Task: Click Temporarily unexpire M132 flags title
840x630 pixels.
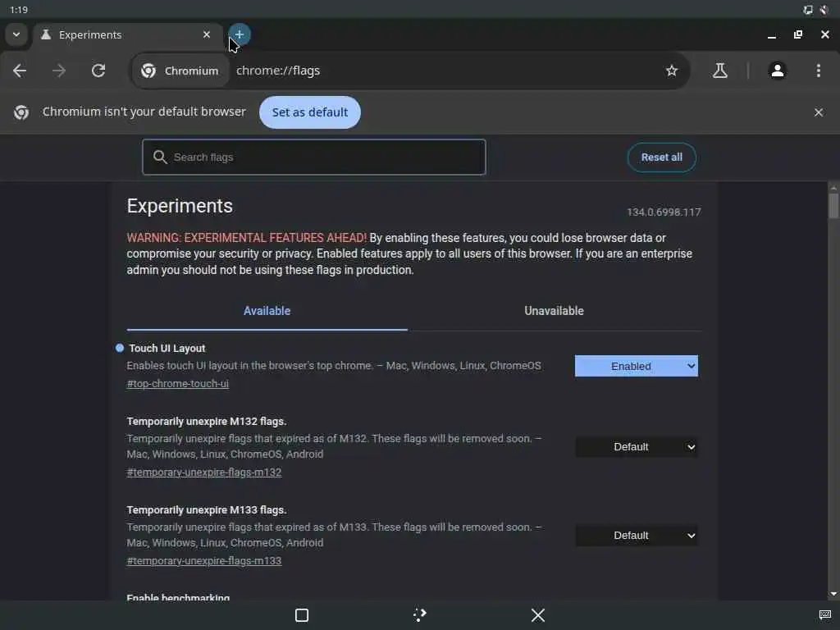Action: [206, 422]
